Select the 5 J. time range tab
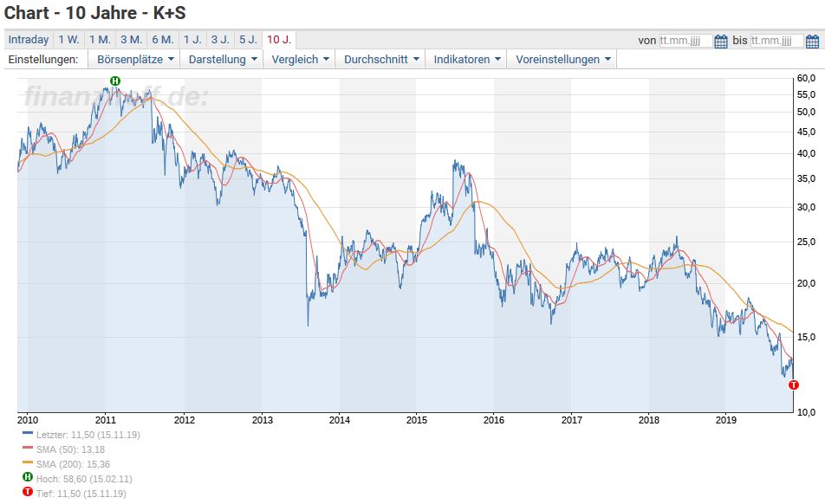The height and width of the screenshot is (504, 825). click(x=249, y=40)
